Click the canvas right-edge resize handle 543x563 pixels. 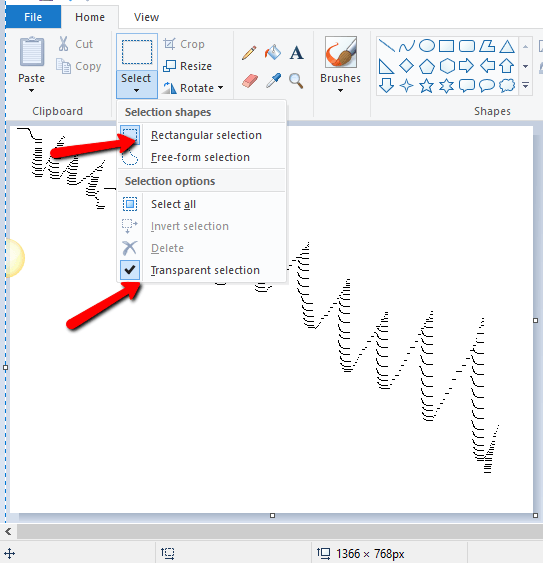[x=535, y=320]
